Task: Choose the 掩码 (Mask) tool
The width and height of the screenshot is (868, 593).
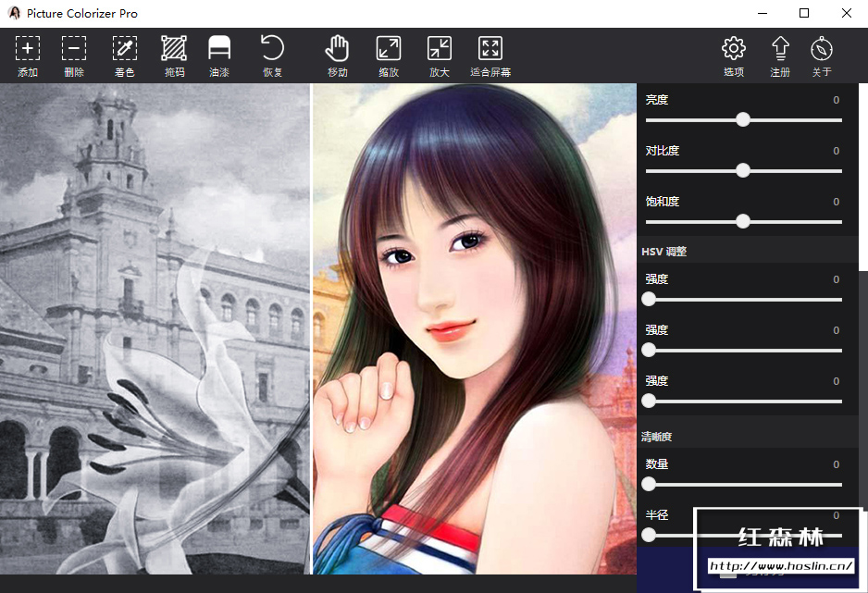Action: 174,49
